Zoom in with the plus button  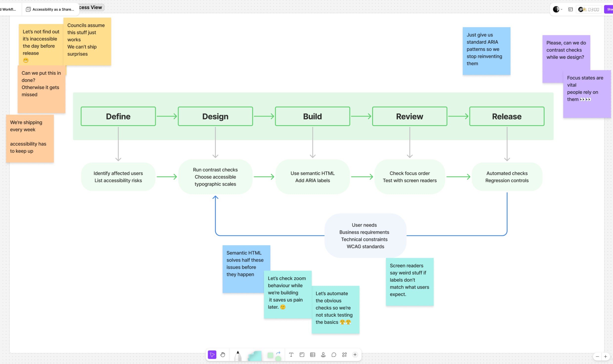click(x=606, y=357)
